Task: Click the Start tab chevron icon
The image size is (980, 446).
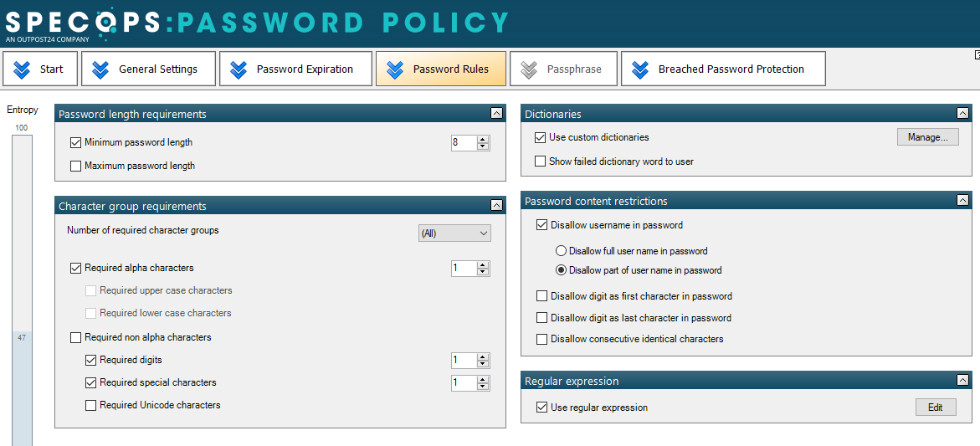Action: [x=22, y=69]
